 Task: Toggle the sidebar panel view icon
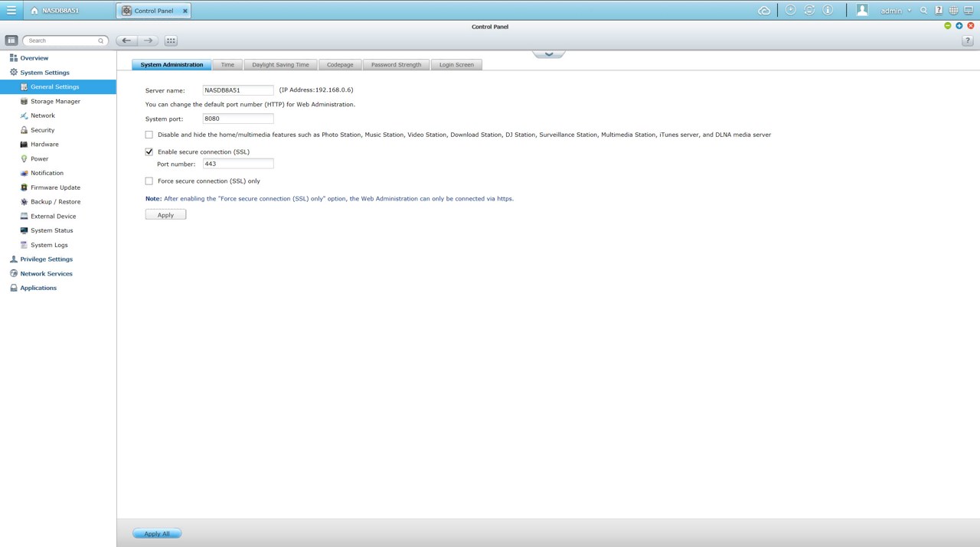(11, 41)
